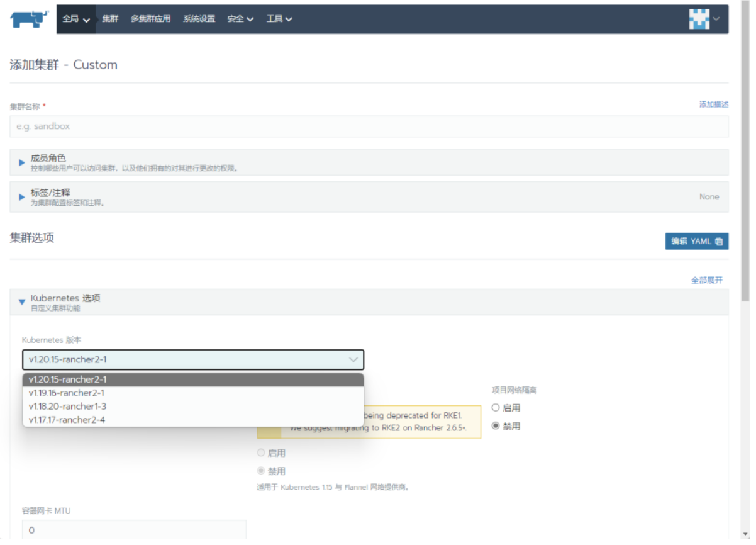756x545 pixels.
Task: Choose v1.18.20-rancher1-3 from the list
Action: [67, 407]
